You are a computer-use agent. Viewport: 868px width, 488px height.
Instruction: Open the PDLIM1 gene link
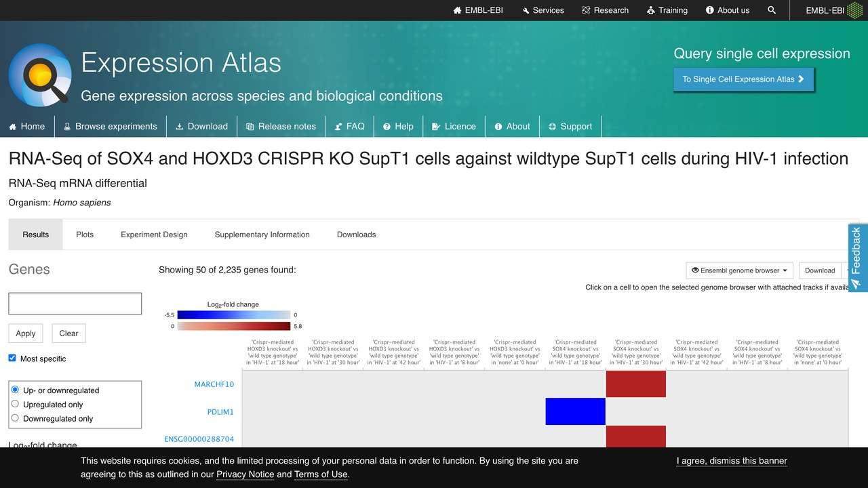pyautogui.click(x=220, y=412)
